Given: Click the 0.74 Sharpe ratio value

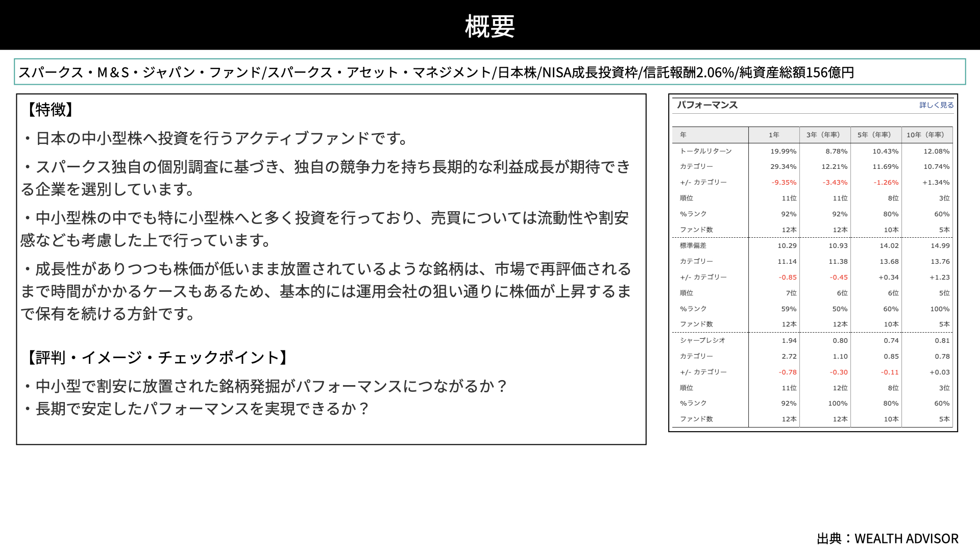Looking at the screenshot, I should click(x=891, y=340).
